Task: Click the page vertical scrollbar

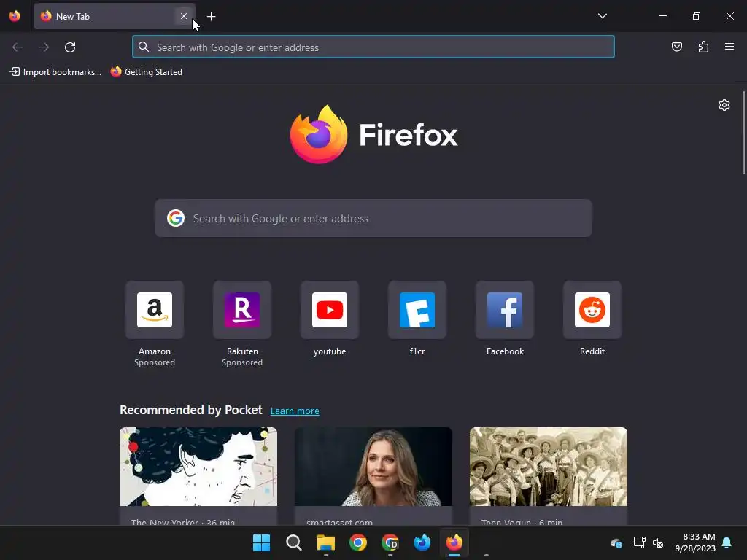Action: click(x=743, y=133)
